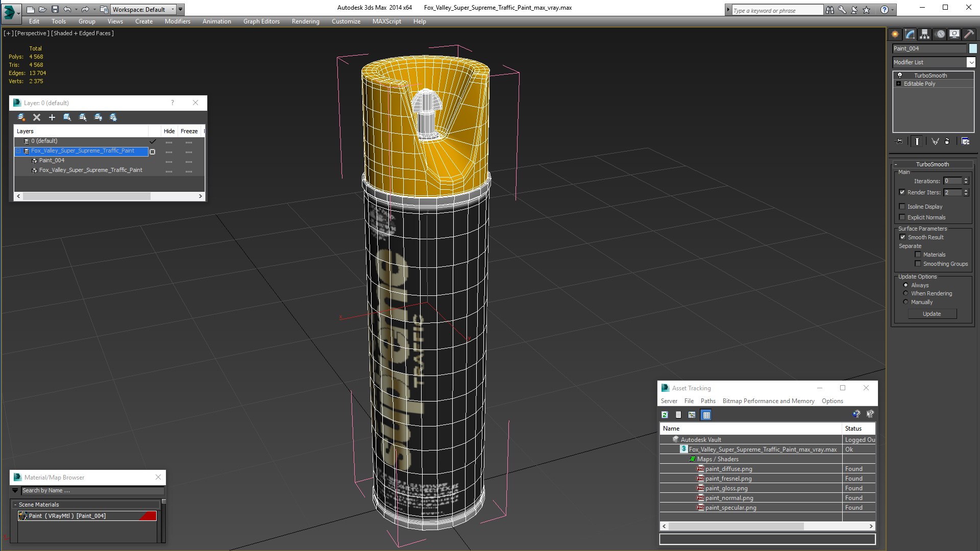Screen dimensions: 980x551
Task: Click Select Highlighted Objects and Layers icon
Action: [67, 117]
